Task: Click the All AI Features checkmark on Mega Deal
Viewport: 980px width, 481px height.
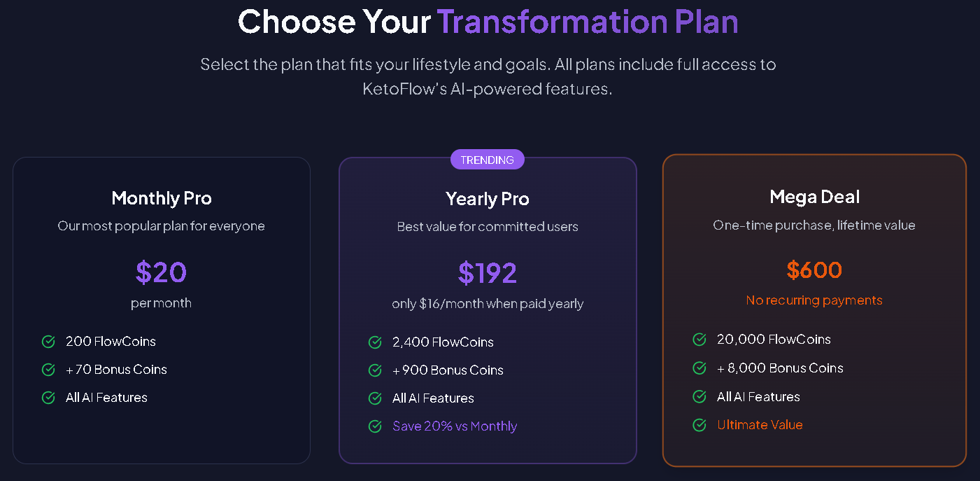Action: (x=700, y=396)
